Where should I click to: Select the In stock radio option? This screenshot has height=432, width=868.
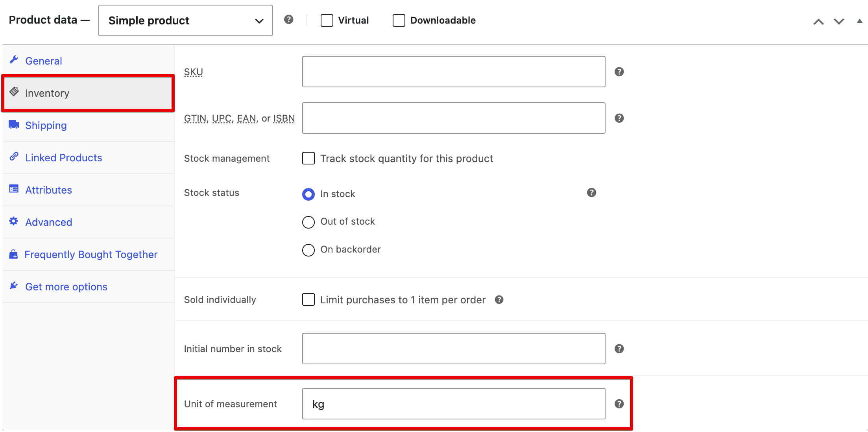[308, 194]
